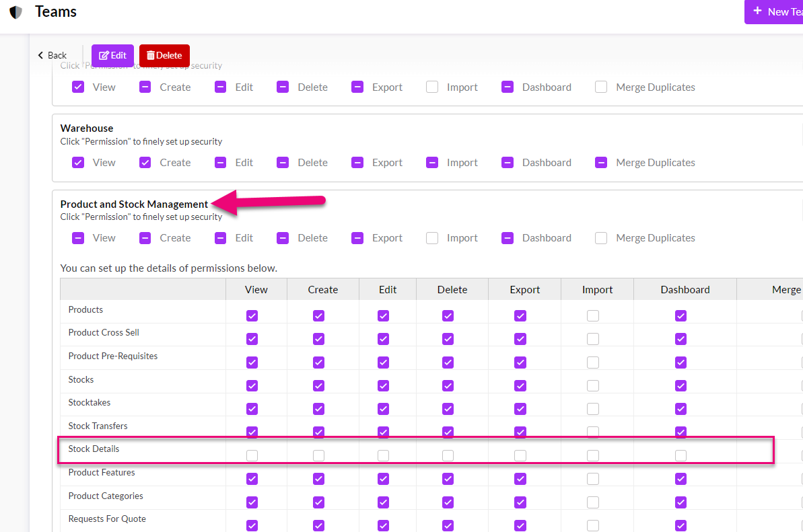Enable Delete permission for Stock Details
Screen dimensions: 803x532
click(x=448, y=455)
